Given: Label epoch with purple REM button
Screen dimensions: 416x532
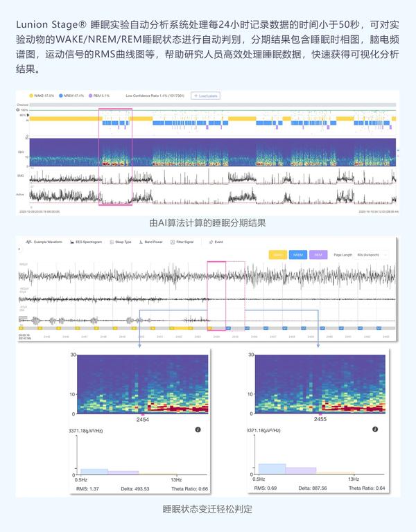Looking at the screenshot, I should [318, 255].
